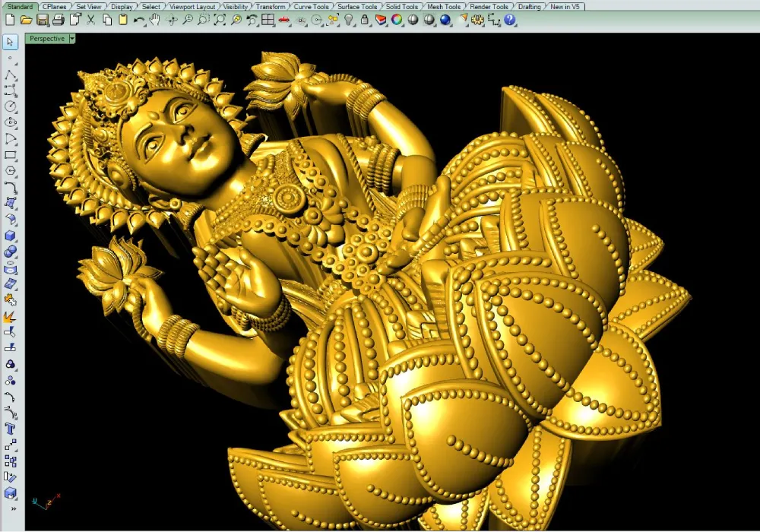Choose the Polyline tool in sidebar
Viewport: 760px width, 532px height.
[x=10, y=74]
